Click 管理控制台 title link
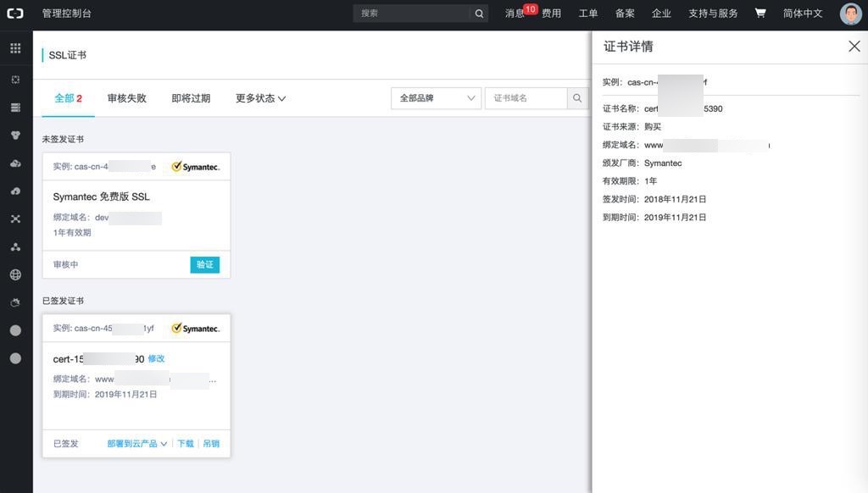 pyautogui.click(x=66, y=14)
